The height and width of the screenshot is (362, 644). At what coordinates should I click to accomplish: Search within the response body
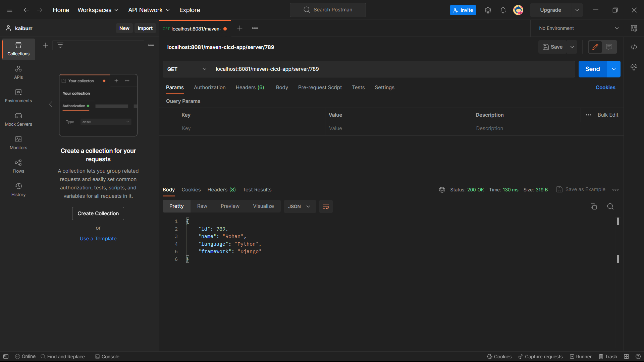(610, 206)
